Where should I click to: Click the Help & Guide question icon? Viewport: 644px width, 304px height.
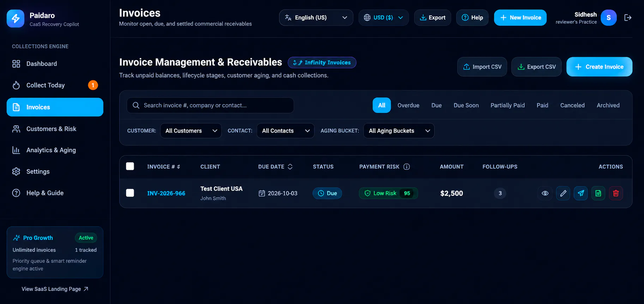coord(16,193)
